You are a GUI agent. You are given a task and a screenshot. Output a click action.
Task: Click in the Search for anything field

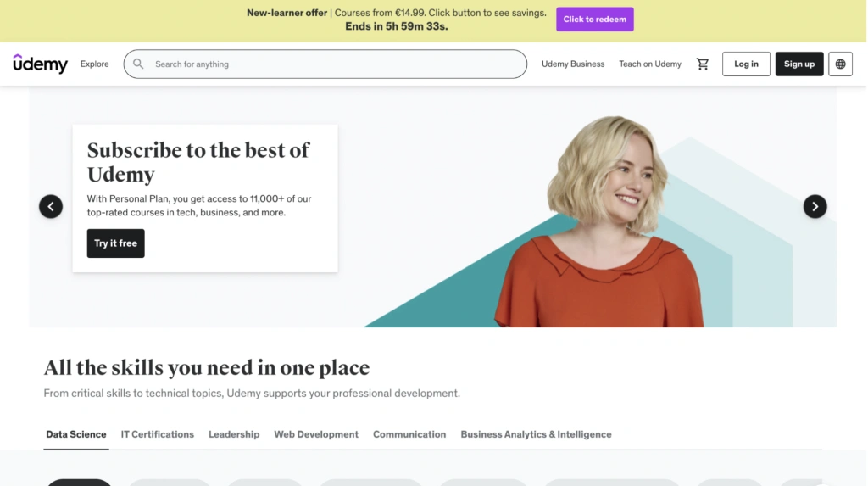[x=325, y=64]
